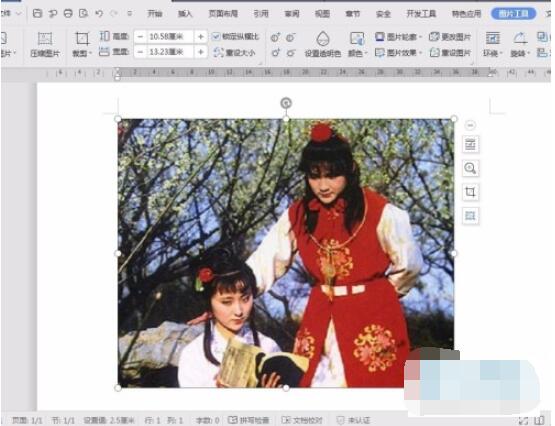Click the floating picture frame icon beside image
The height and width of the screenshot is (426, 555).
(x=470, y=215)
